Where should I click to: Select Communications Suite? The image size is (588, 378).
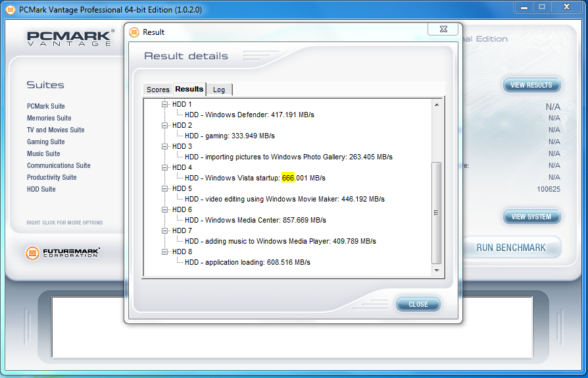click(59, 165)
